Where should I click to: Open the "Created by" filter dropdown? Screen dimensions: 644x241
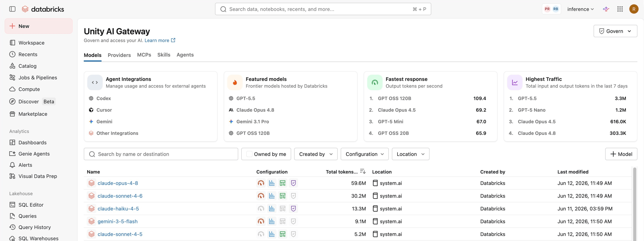tap(316, 154)
